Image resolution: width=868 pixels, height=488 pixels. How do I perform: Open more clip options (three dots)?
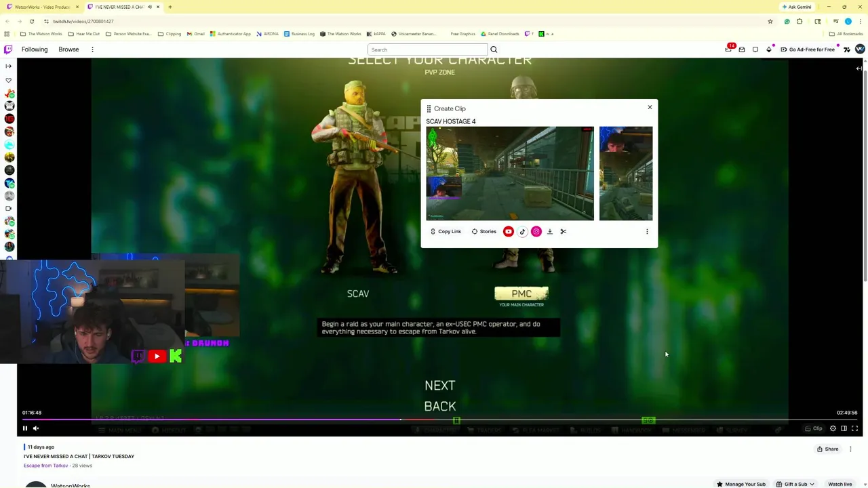(x=647, y=232)
